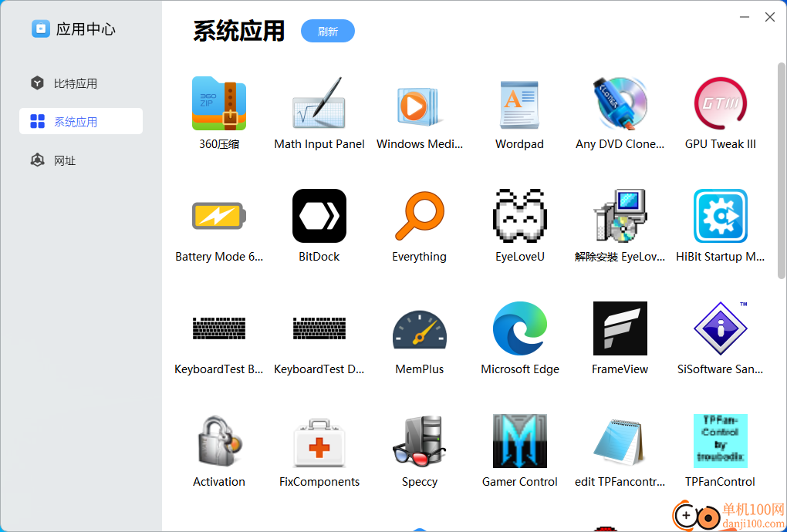Click the 'FrameView' label text
The image size is (787, 532).
[x=620, y=369]
